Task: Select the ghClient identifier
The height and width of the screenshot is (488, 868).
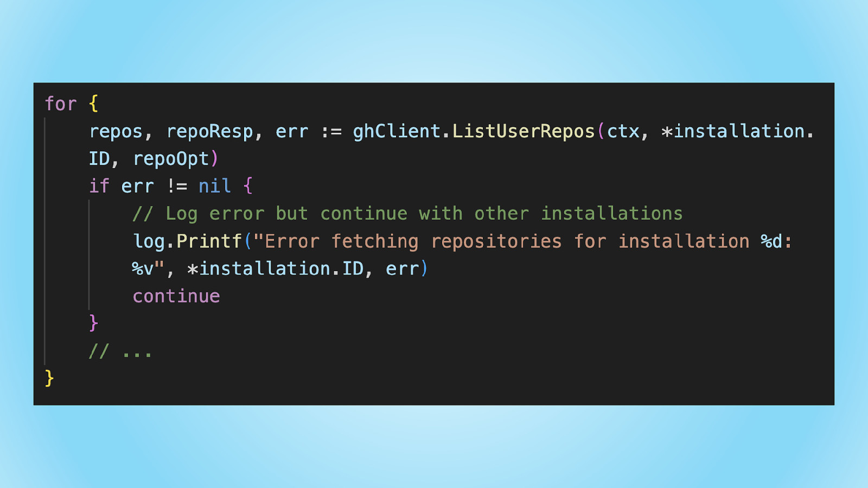Action: click(x=397, y=131)
